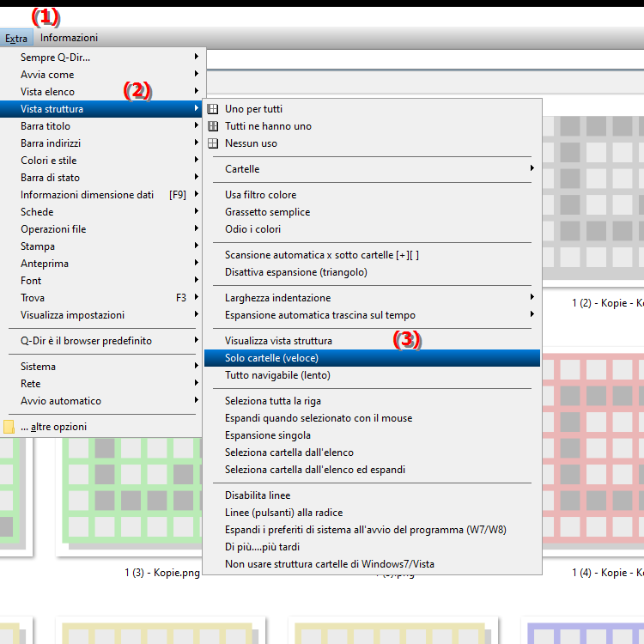The height and width of the screenshot is (644, 644).
Task: Select the gray grid thumbnail 1 (2) - Kopie
Action: [593, 199]
